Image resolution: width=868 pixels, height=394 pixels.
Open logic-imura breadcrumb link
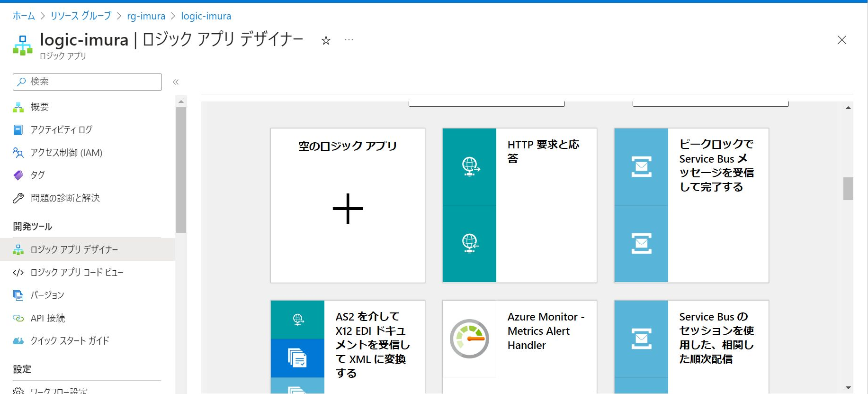coord(206,16)
